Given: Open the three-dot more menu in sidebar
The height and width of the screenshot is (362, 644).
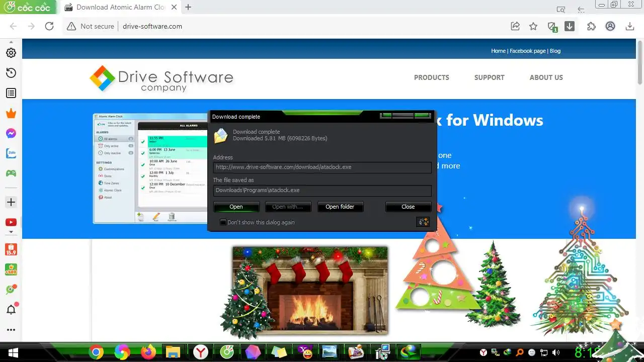Looking at the screenshot, I should 11,330.
